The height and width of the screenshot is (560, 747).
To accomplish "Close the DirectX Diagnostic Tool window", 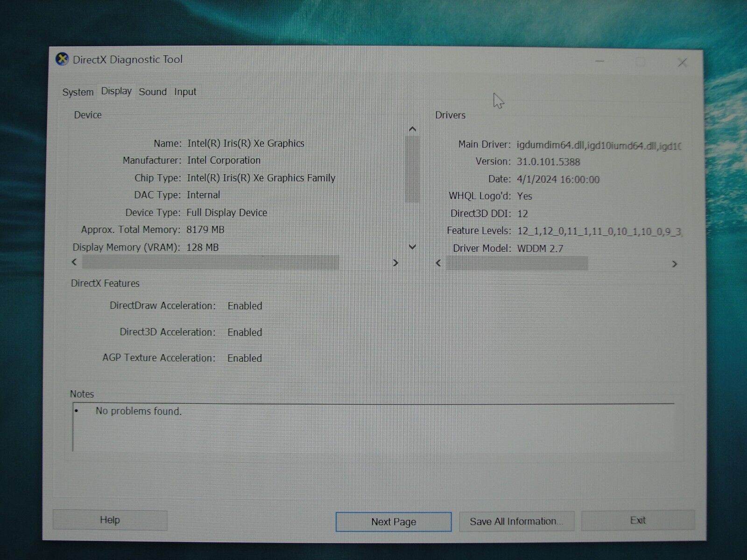I will [682, 63].
